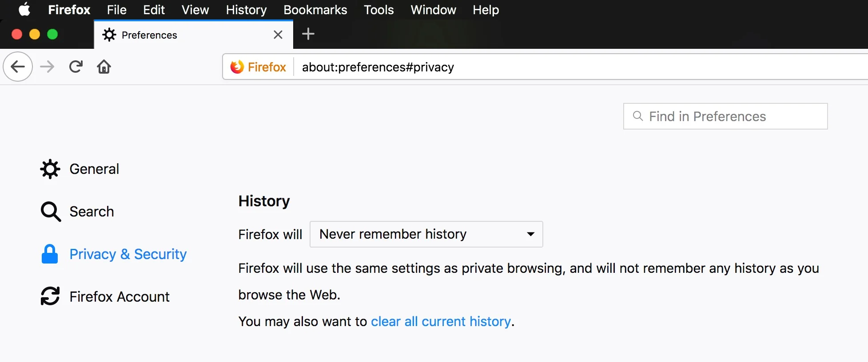Close the Preferences tab

278,35
